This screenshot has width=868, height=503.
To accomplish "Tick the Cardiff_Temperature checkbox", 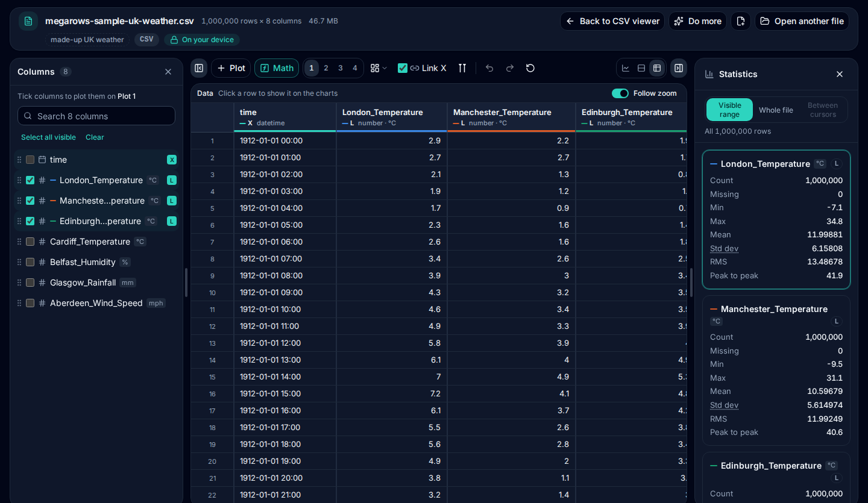I will coord(30,242).
